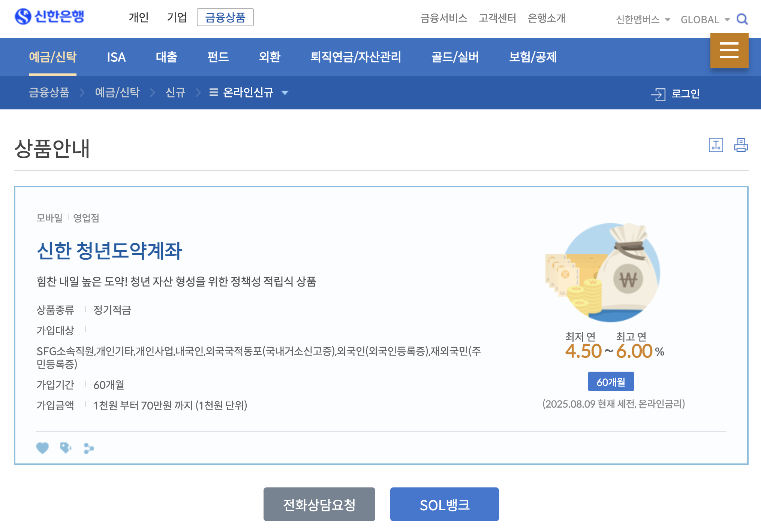Click the tag add-to-compare icon
The image size is (761, 532).
click(x=66, y=448)
